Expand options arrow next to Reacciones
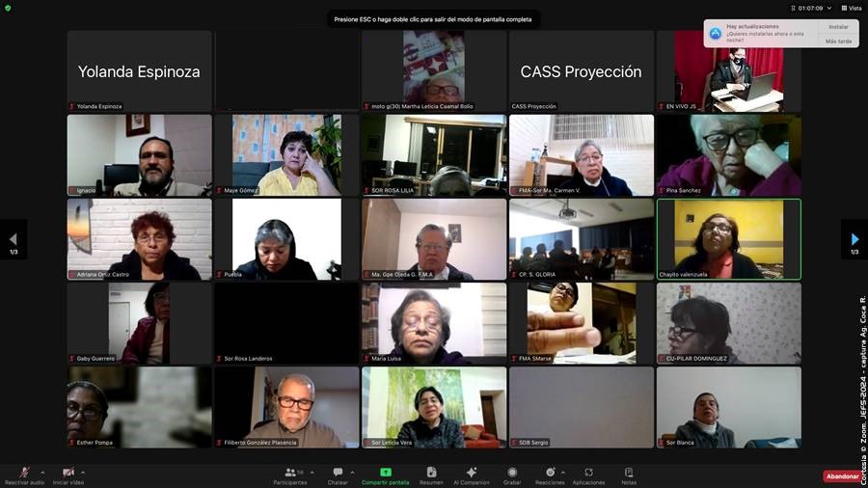Image resolution: width=868 pixels, height=488 pixels. [x=563, y=473]
